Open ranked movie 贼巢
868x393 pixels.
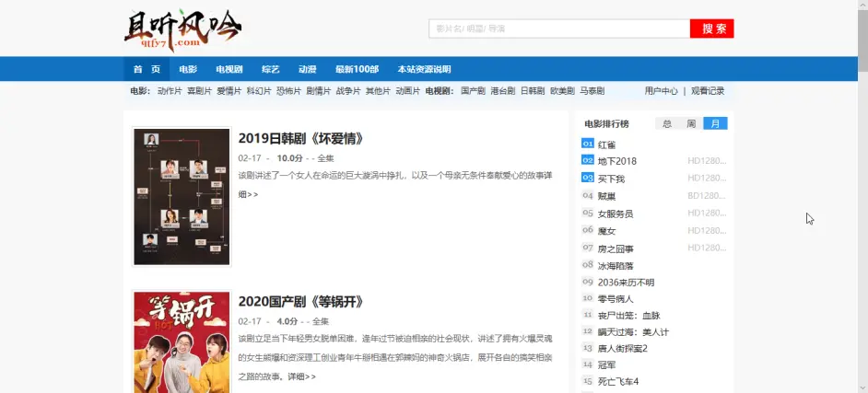tap(606, 196)
